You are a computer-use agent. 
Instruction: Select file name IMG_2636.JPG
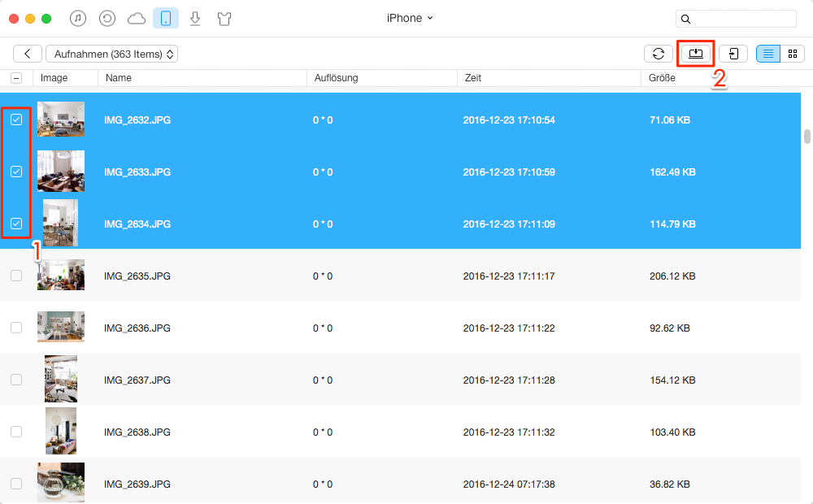(x=137, y=328)
